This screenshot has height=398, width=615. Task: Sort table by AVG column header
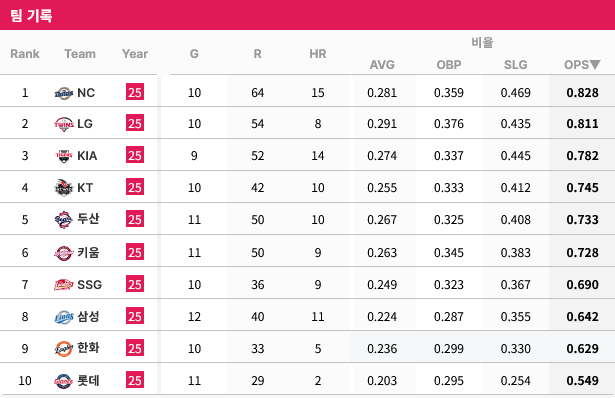point(382,65)
